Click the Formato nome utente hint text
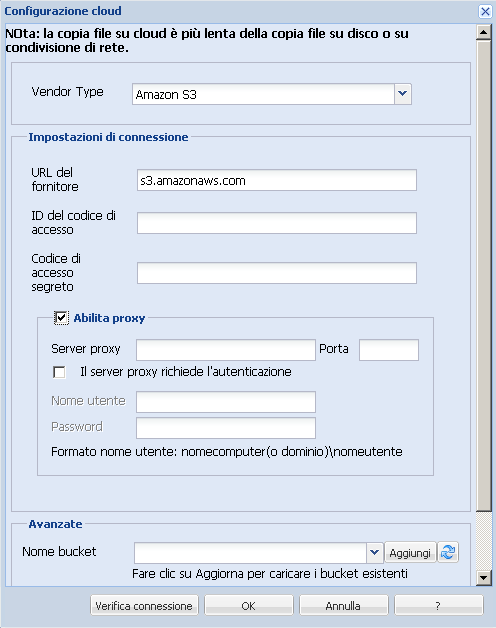This screenshot has height=628, width=496. pos(227,452)
